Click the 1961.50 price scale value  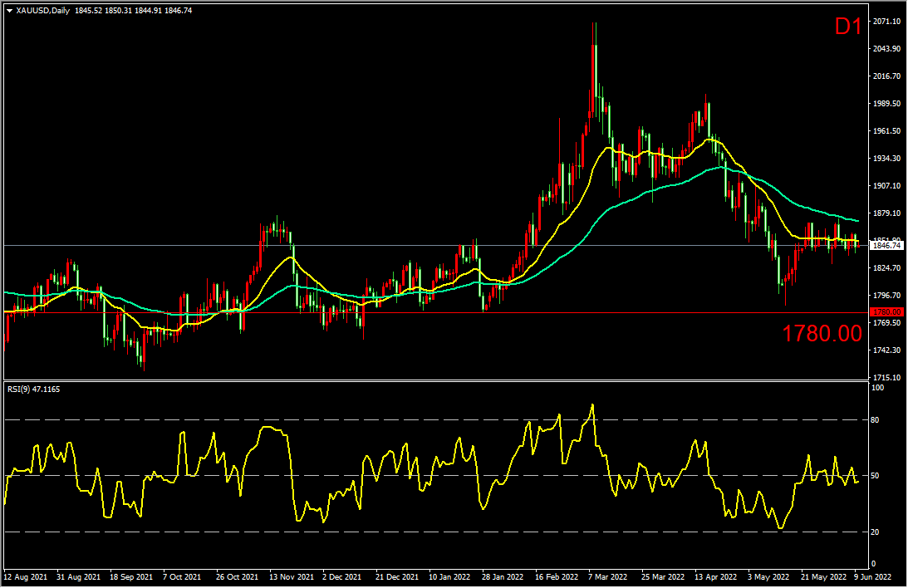(886, 131)
